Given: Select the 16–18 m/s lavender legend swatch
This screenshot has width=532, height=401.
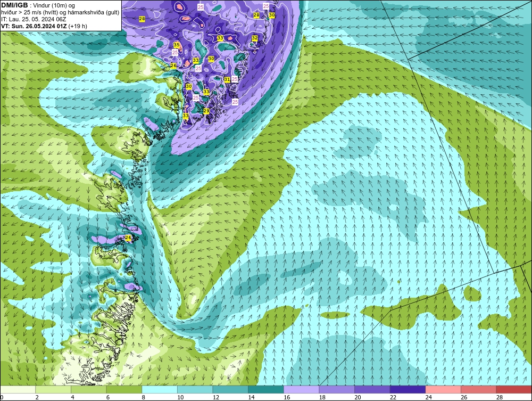Looking at the screenshot, I should 301,389.
